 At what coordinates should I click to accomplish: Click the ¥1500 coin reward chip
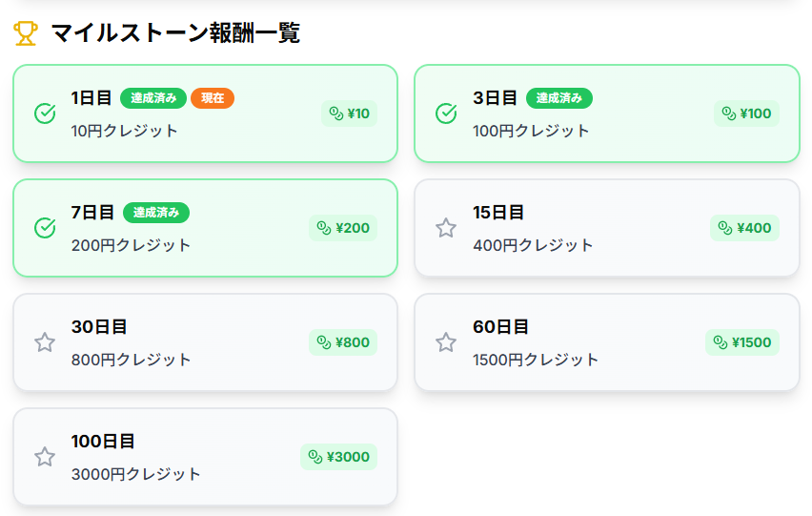742,342
